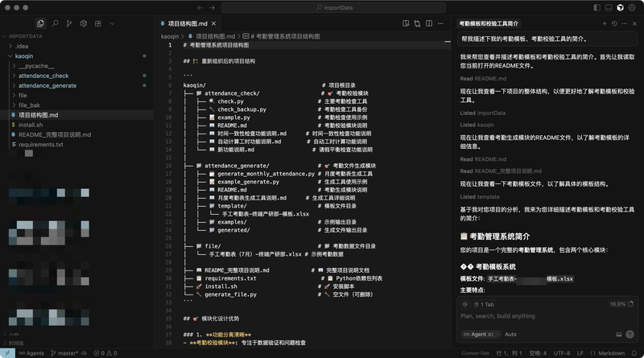
Task: Select the 考勤模板和校验工具简介 chat tab
Action: coord(489,23)
